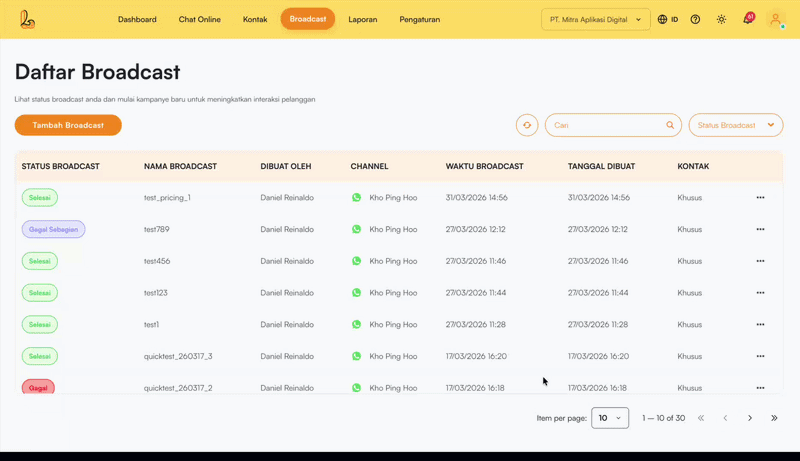Click the Gagal Sebagian status badge
The width and height of the screenshot is (800, 461).
coord(53,229)
